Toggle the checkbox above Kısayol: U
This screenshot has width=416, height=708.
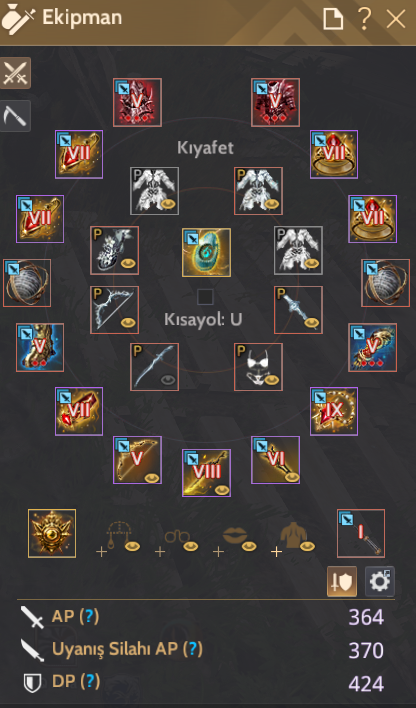click(x=205, y=297)
